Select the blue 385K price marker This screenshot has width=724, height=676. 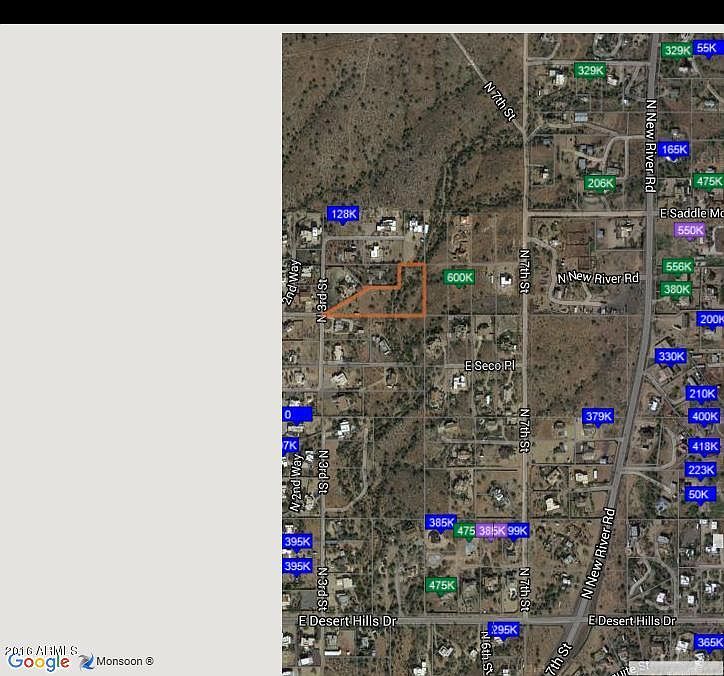[441, 523]
